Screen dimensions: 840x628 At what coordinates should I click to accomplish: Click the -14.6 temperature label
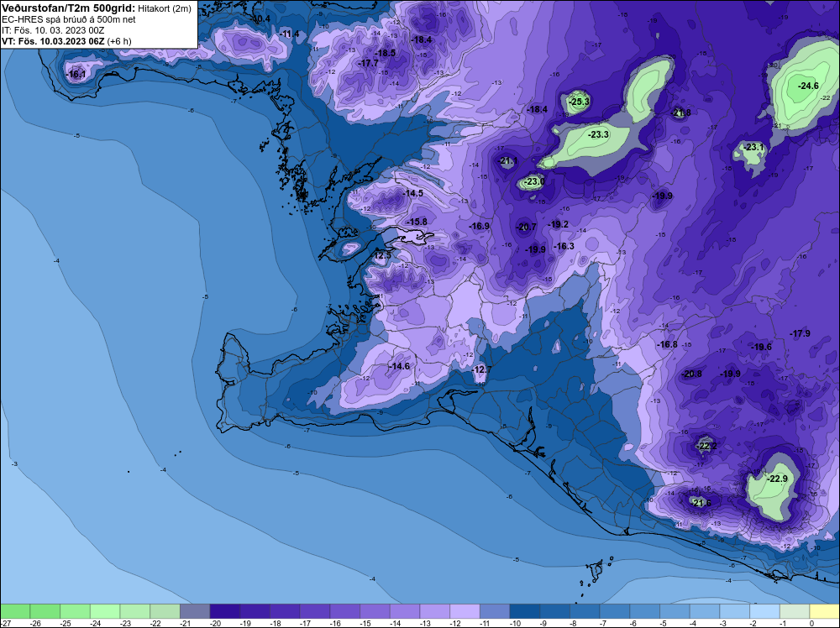click(399, 366)
